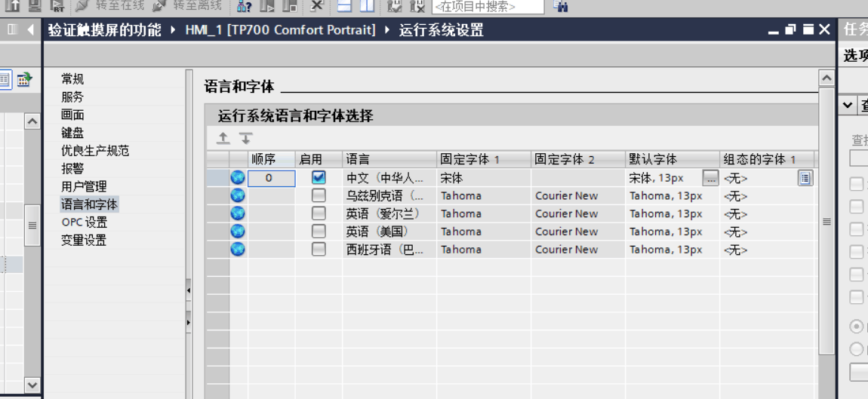Expand chevron in right task panel
This screenshot has height=399, width=868.
pyautogui.click(x=847, y=105)
